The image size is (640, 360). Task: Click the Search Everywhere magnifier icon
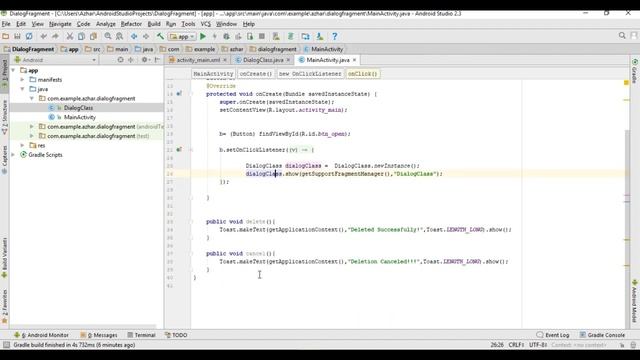tap(622, 36)
